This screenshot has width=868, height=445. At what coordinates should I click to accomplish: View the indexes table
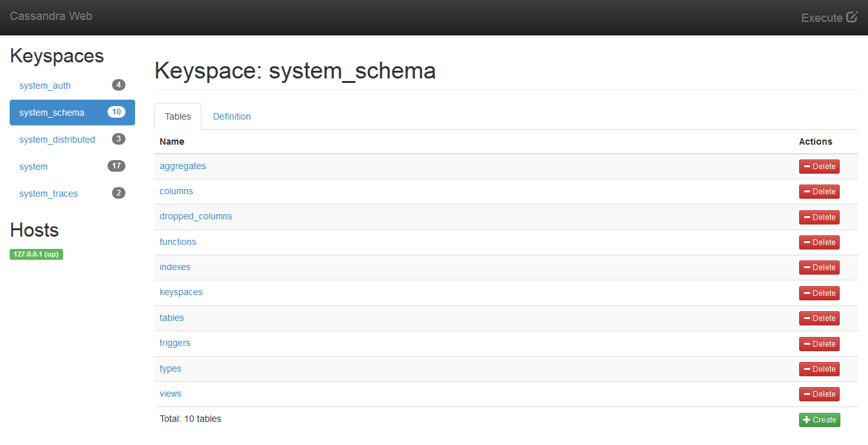coord(175,267)
